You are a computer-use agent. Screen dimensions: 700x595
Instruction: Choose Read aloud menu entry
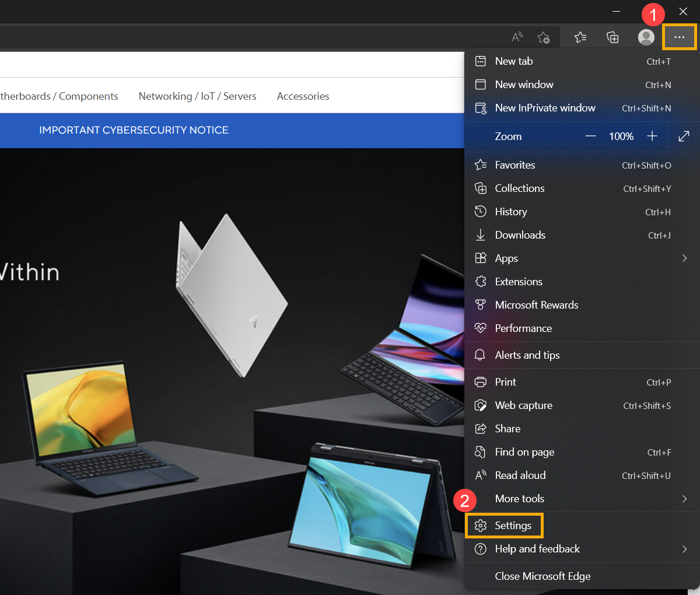pyautogui.click(x=582, y=475)
